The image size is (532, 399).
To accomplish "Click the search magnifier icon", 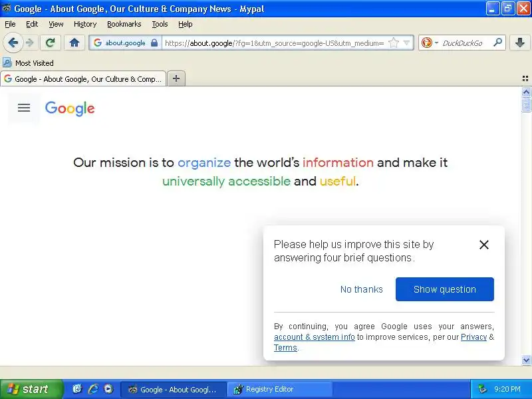I will [x=497, y=43].
